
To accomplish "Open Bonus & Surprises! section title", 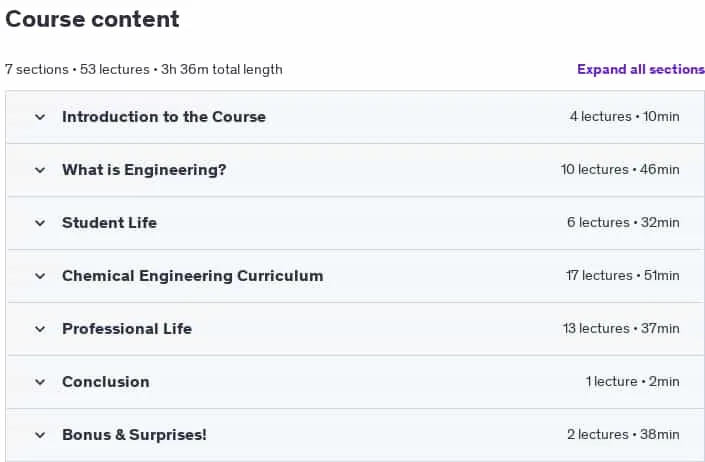I will pyautogui.click(x=134, y=435).
